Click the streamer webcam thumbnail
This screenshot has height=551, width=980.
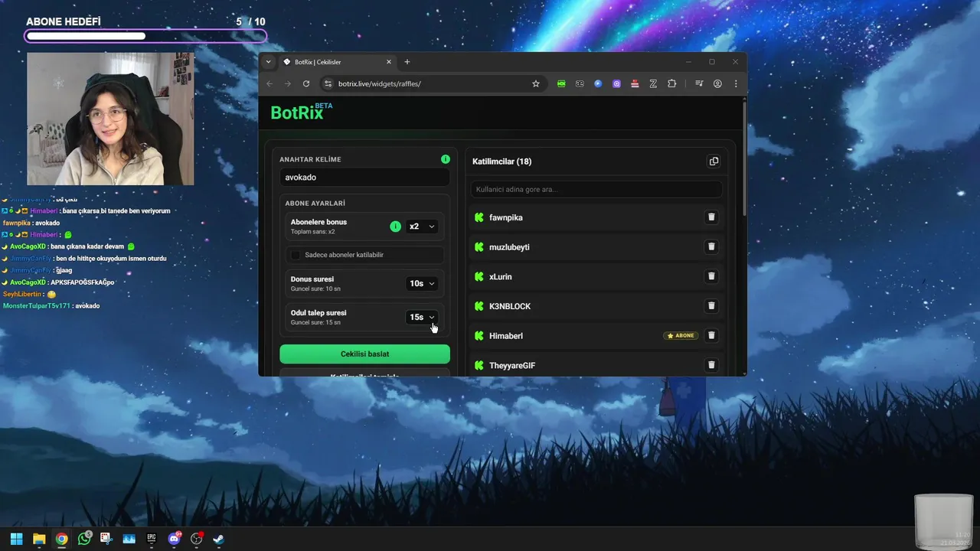[x=110, y=119]
